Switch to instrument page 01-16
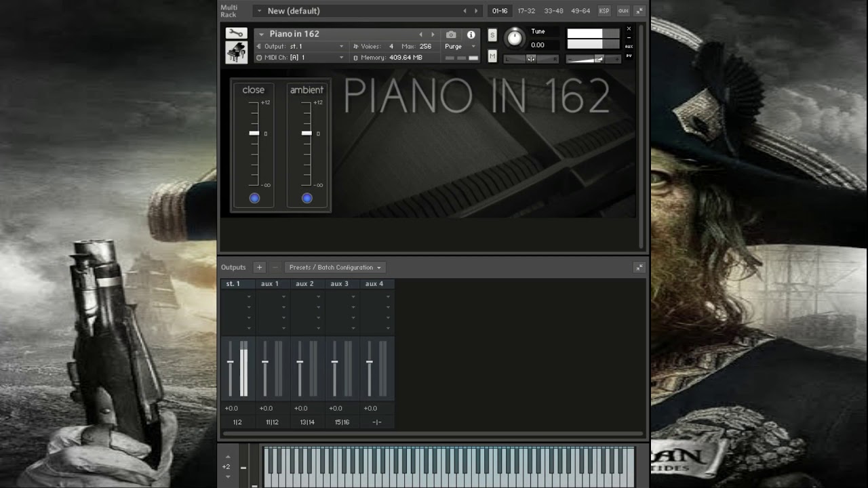Image resolution: width=868 pixels, height=488 pixels. 500,11
